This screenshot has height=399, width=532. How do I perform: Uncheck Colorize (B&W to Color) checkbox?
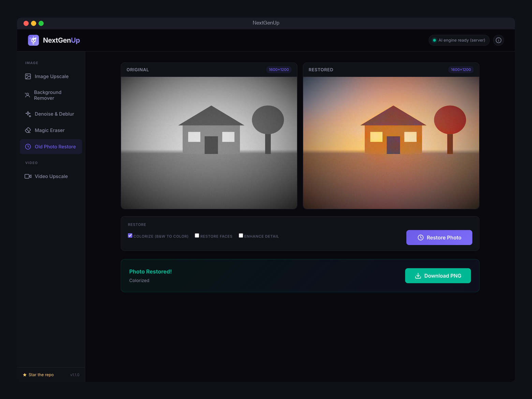(130, 236)
